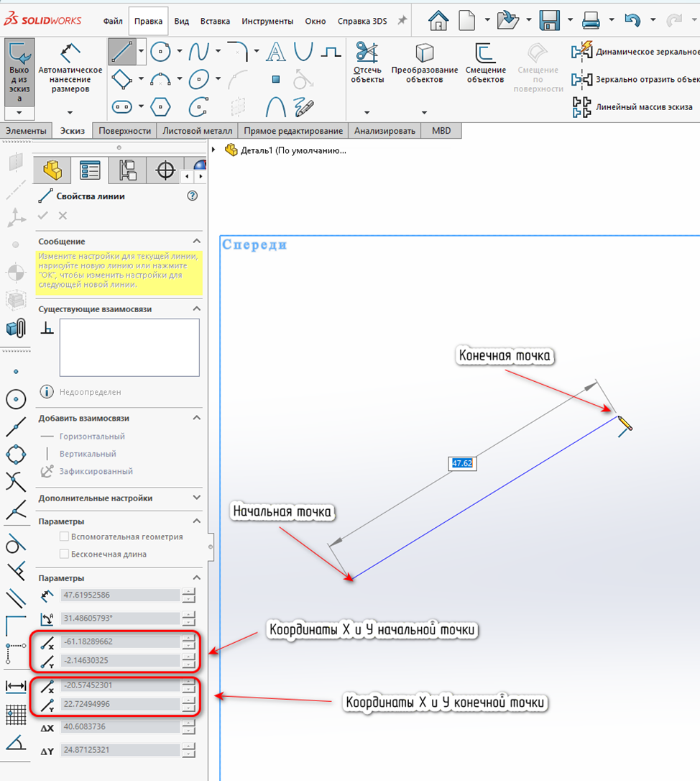This screenshot has height=781, width=700.
Task: Collapse Существующие взаимосвязи section
Action: (x=197, y=309)
